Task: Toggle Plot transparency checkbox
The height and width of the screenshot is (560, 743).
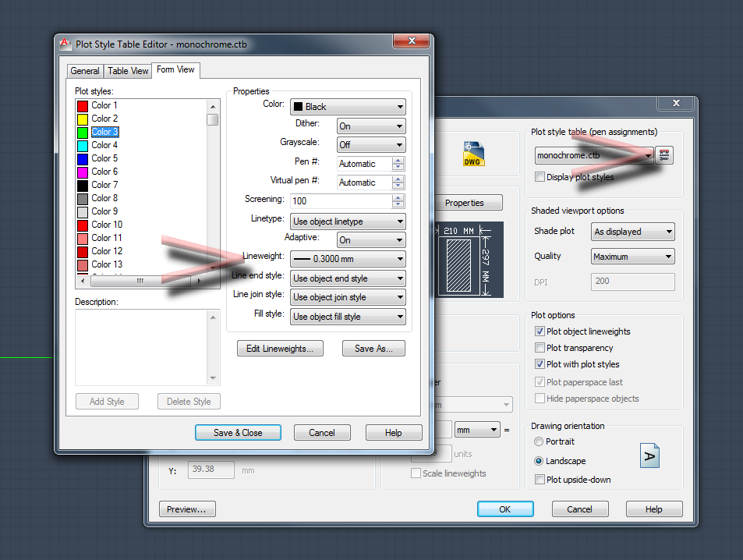Action: [x=540, y=348]
